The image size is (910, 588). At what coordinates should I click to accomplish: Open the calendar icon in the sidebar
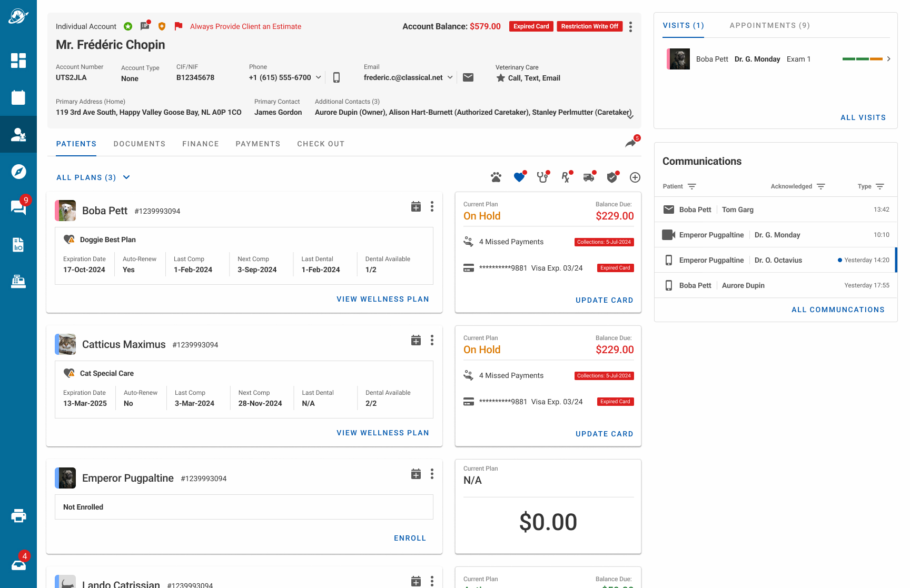pyautogui.click(x=18, y=97)
